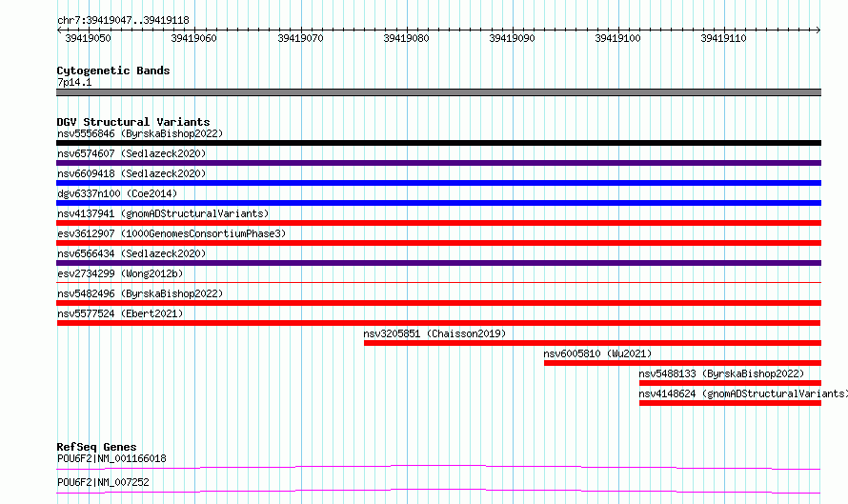Click the black nsv5556846 variant bar

[438, 143]
